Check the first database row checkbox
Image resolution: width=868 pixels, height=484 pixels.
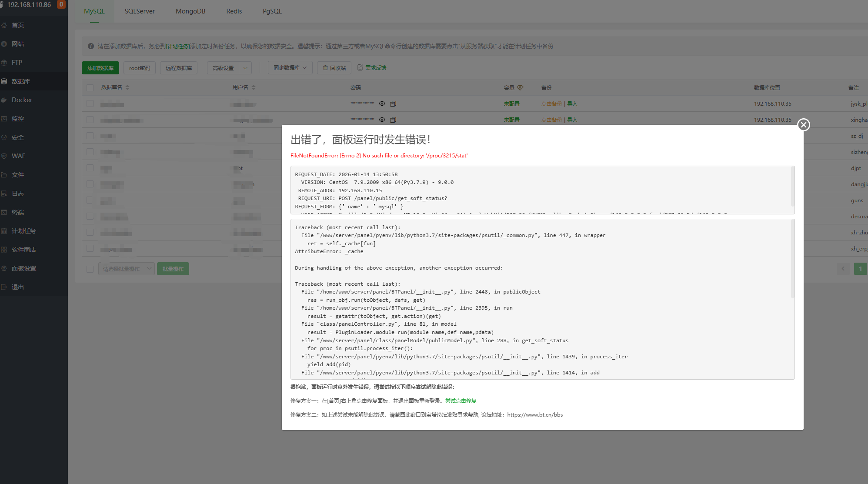coord(90,103)
